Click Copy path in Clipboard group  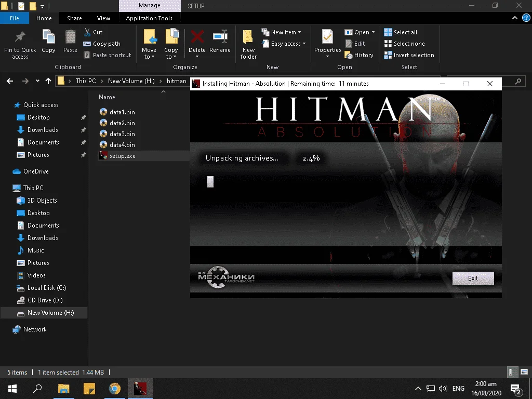coord(102,44)
